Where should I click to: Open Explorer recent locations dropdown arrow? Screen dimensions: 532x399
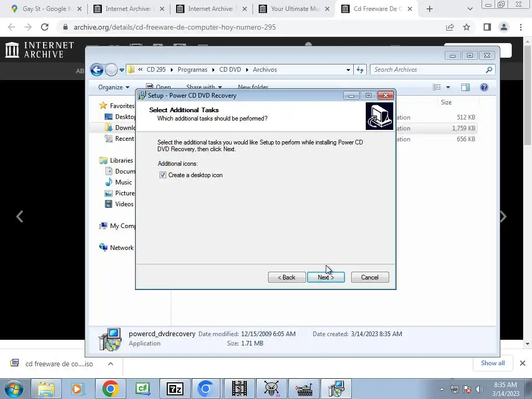point(122,70)
